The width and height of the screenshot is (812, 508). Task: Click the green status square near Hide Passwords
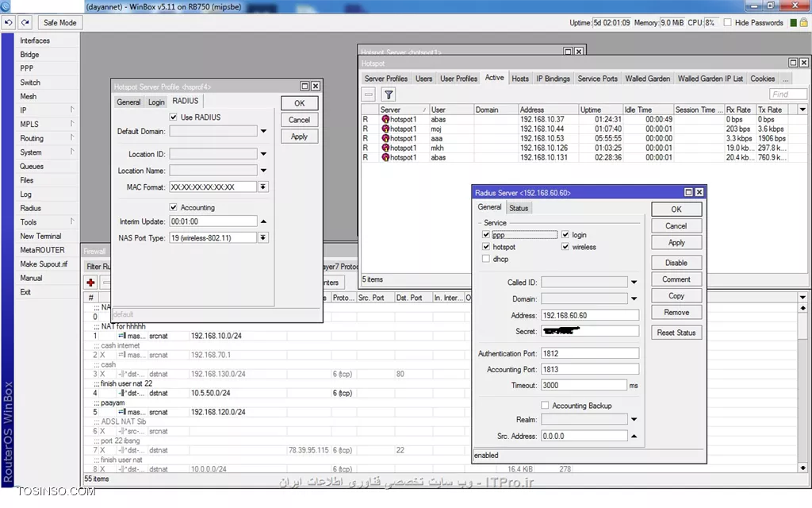[x=793, y=23]
